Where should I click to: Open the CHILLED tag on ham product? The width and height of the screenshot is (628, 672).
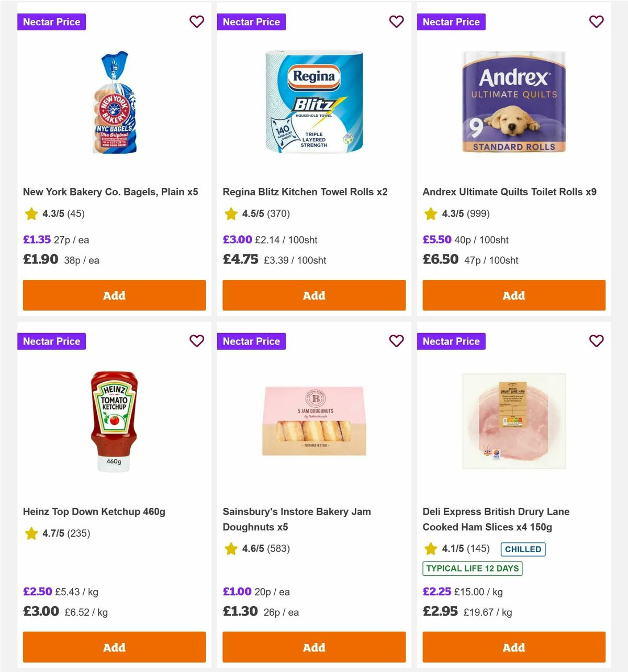(522, 549)
